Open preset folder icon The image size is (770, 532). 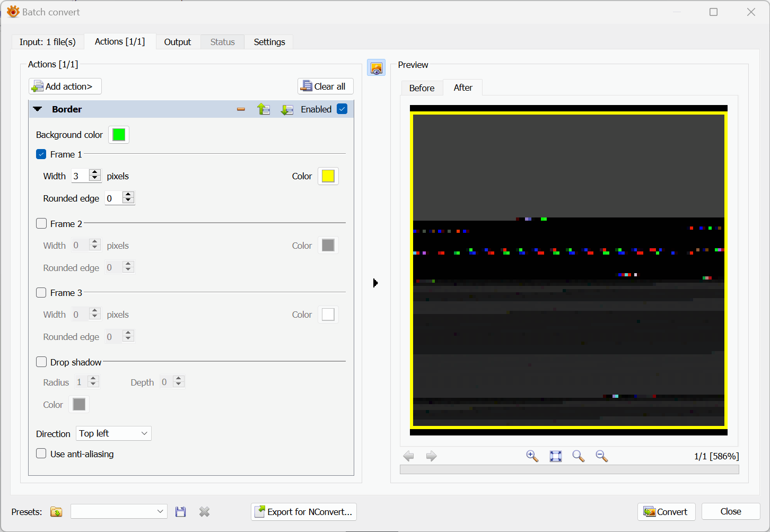click(56, 512)
